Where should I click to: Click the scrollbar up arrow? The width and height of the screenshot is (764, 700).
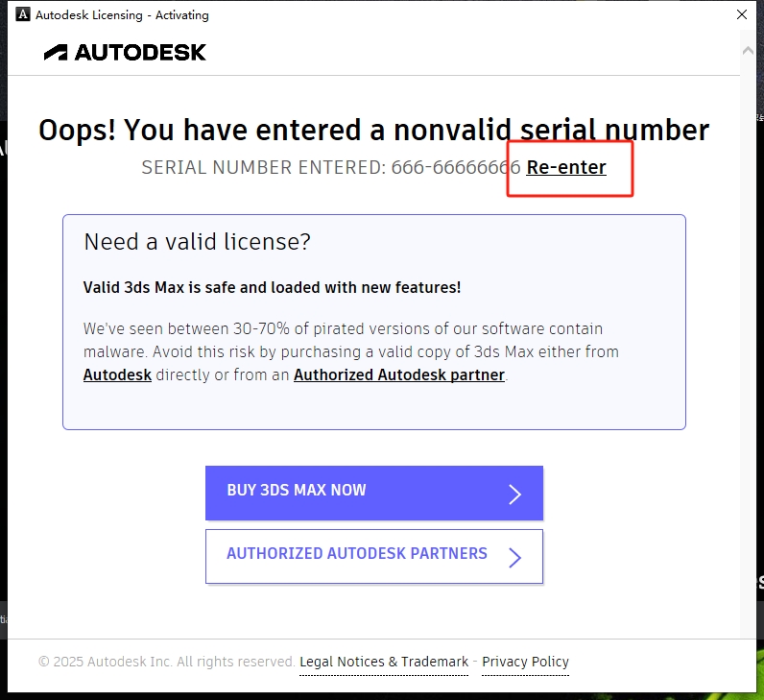coord(749,46)
